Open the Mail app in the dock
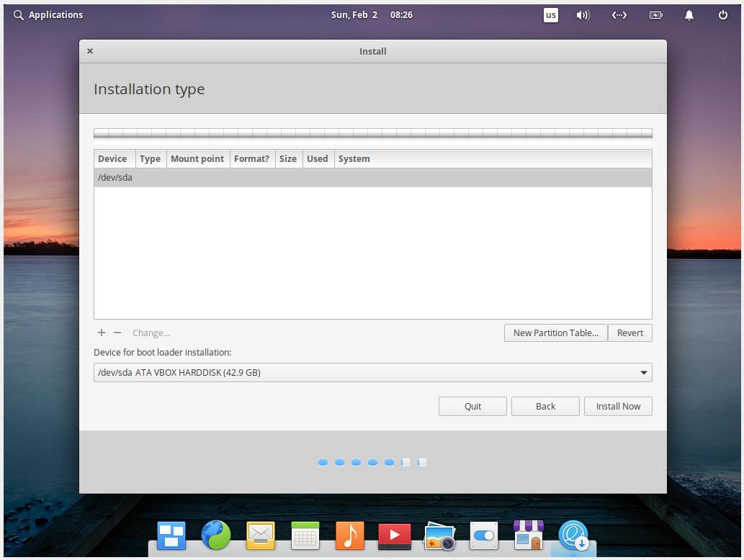 (x=261, y=536)
